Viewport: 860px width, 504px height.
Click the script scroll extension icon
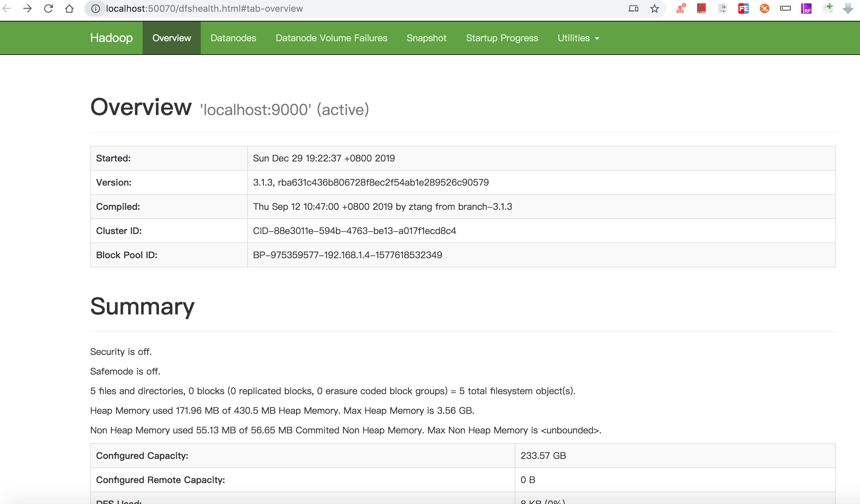pyautogui.click(x=722, y=8)
